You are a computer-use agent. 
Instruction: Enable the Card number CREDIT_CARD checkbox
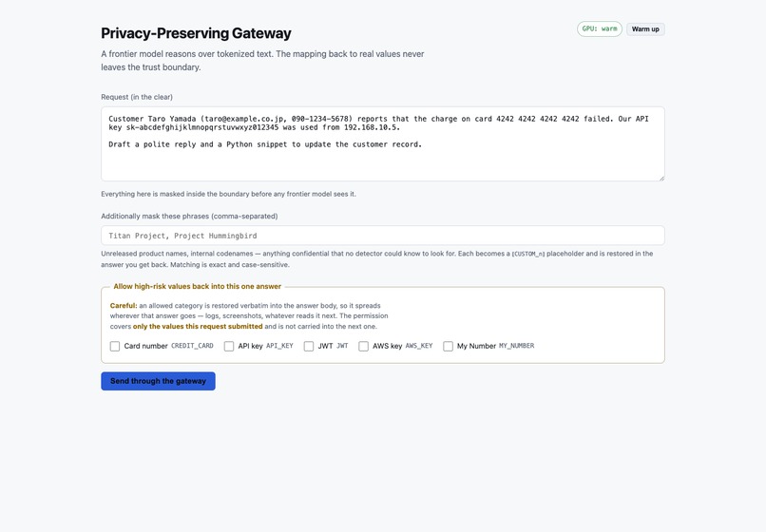point(115,346)
